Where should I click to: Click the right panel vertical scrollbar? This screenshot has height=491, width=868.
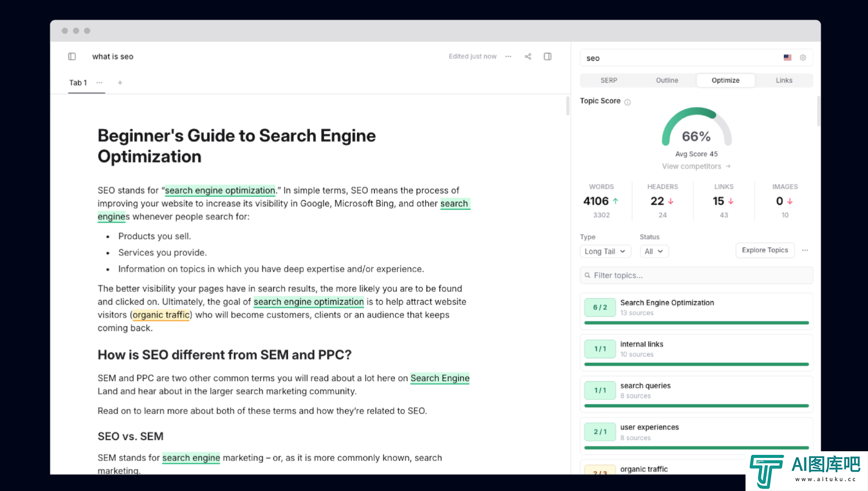click(818, 110)
